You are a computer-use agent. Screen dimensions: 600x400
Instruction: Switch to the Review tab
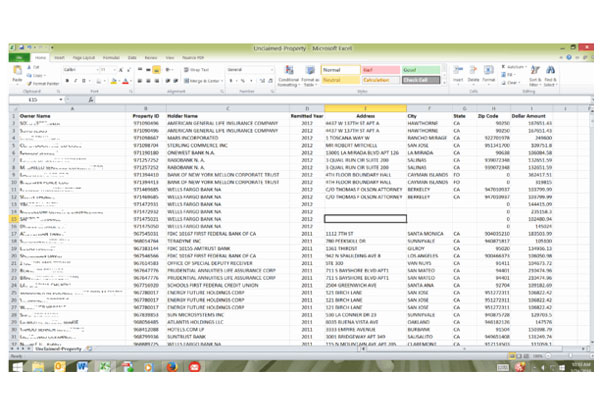pos(151,57)
